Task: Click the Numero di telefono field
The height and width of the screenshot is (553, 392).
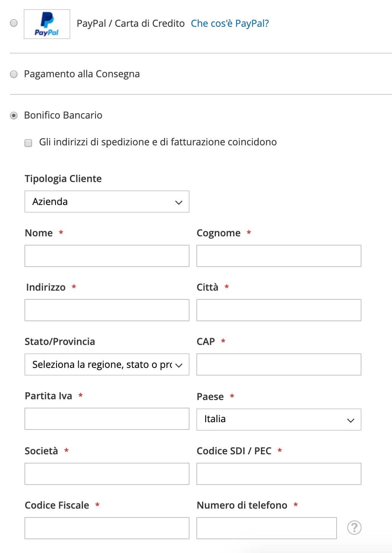Action: [x=267, y=528]
